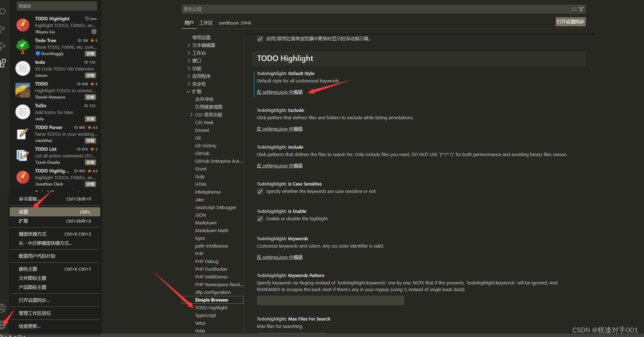Choose 打开设置同步... menu entry
Image resolution: width=644 pixels, height=337 pixels.
click(55, 300)
